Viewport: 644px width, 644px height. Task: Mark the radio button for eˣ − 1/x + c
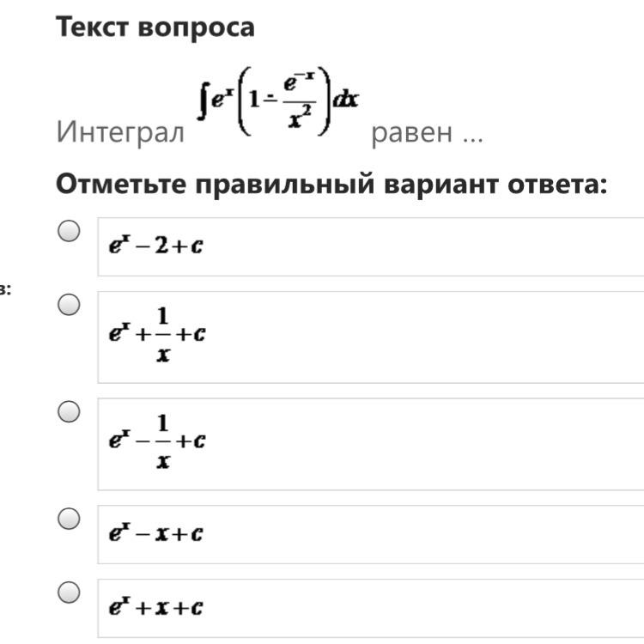(69, 411)
